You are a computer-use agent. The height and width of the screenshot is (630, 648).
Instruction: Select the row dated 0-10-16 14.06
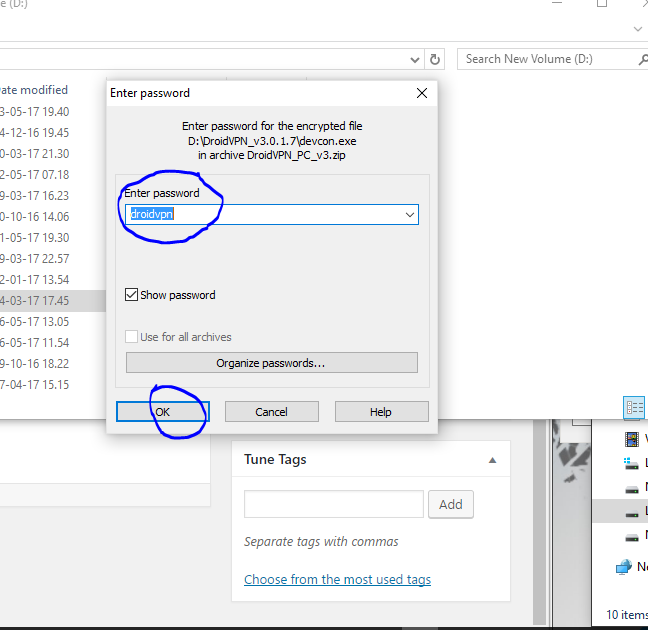(x=35, y=217)
